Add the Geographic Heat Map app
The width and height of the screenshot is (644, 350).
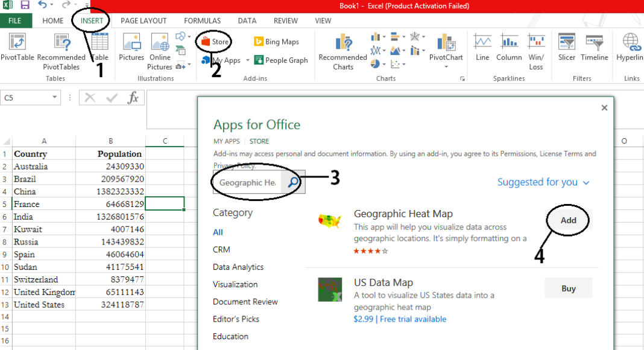point(568,220)
